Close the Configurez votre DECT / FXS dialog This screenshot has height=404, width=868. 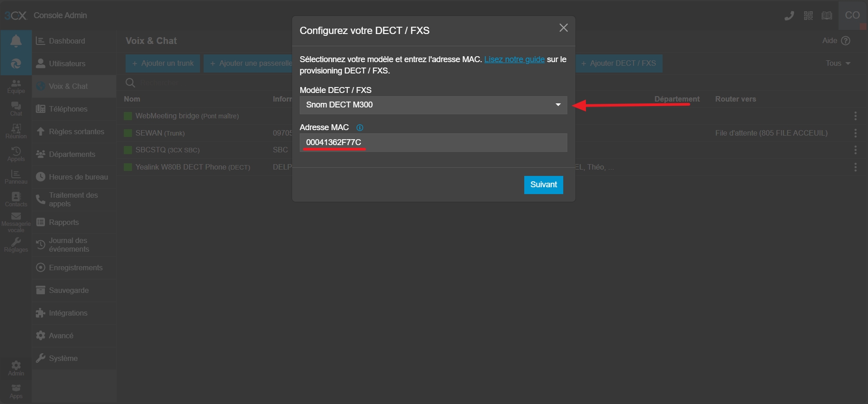[564, 28]
